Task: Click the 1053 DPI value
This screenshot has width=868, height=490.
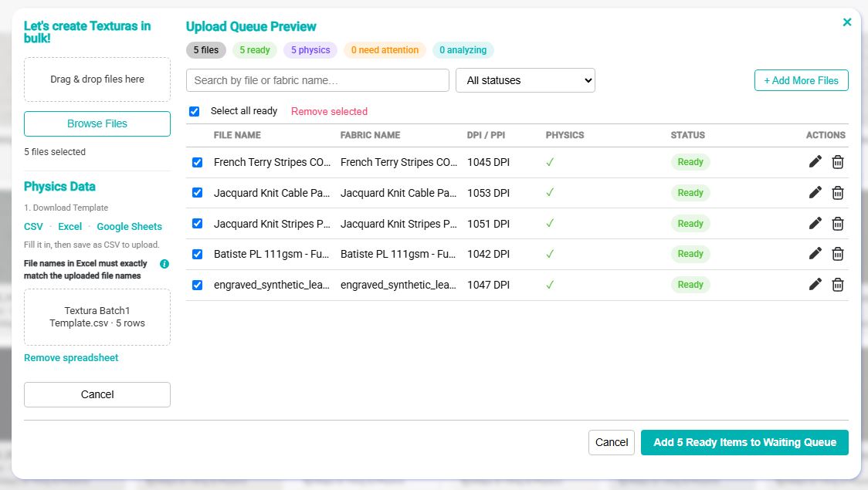Action: [x=488, y=193]
